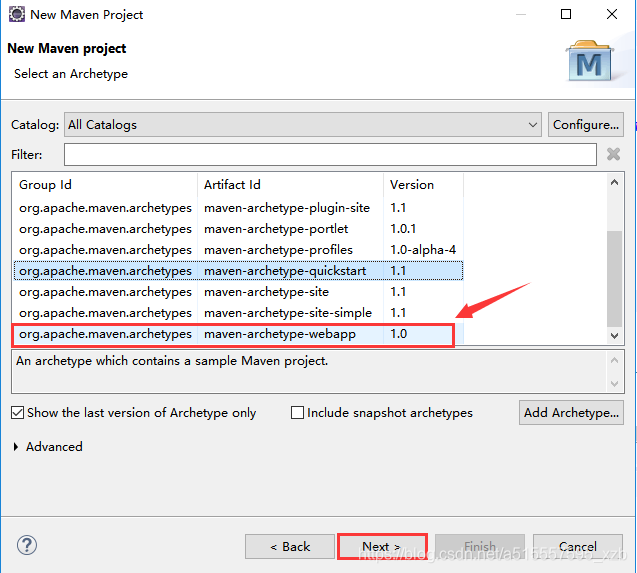Enable Include snapshot archetypes checkbox
Image resolution: width=637 pixels, height=573 pixels.
[x=297, y=413]
